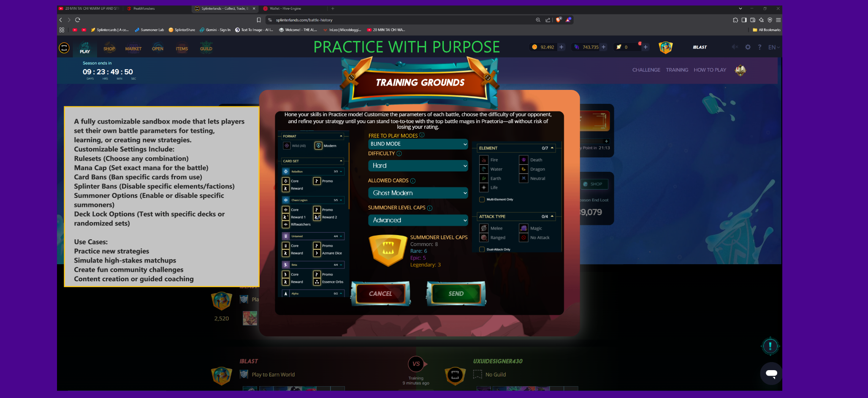This screenshot has height=398, width=868.
Task: Open the chat support bubble icon
Action: click(x=771, y=374)
